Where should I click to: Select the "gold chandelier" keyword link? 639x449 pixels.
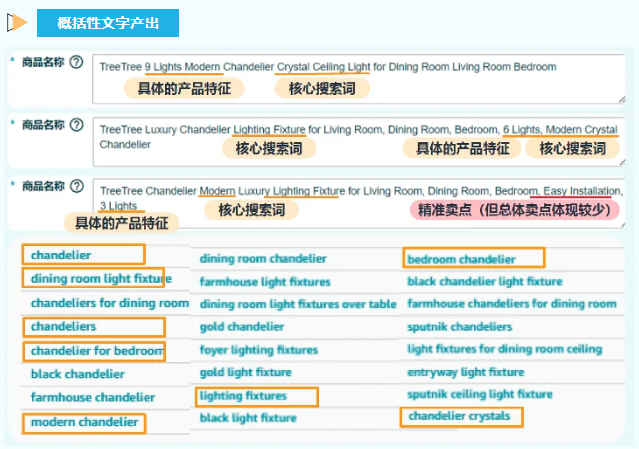[242, 327]
